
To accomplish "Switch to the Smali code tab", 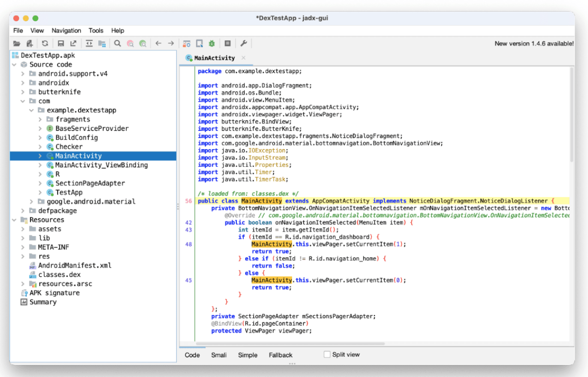I will tap(219, 355).
